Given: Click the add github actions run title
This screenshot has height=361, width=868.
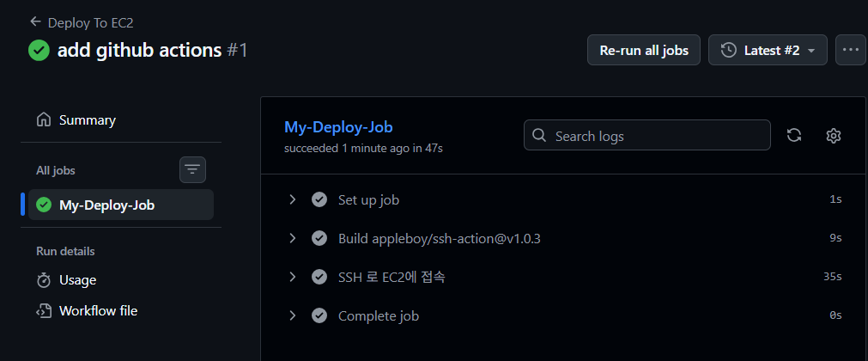Looking at the screenshot, I should tap(139, 51).
